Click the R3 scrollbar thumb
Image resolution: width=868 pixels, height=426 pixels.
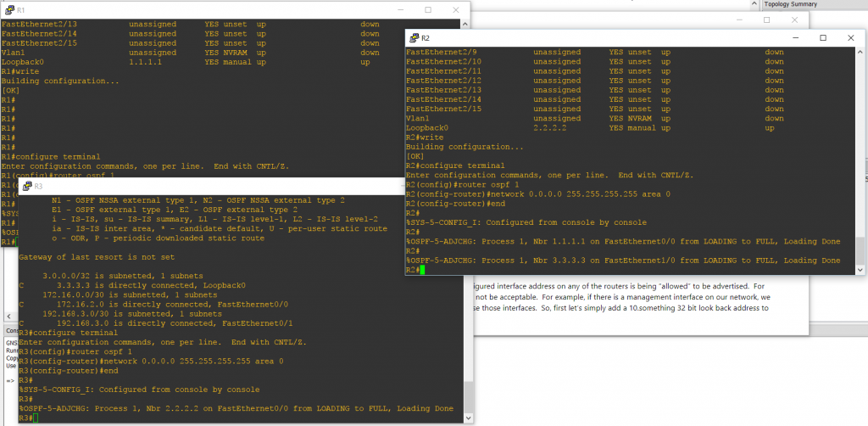point(468,397)
